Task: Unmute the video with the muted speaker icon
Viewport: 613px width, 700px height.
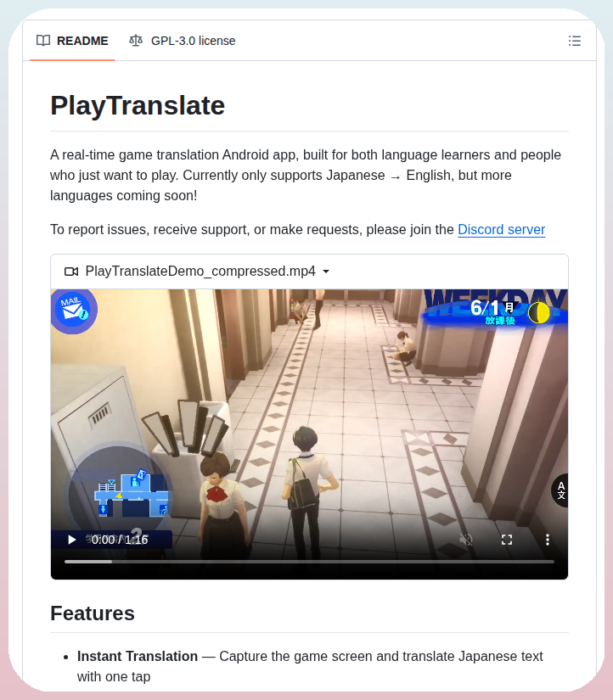Action: pyautogui.click(x=466, y=540)
